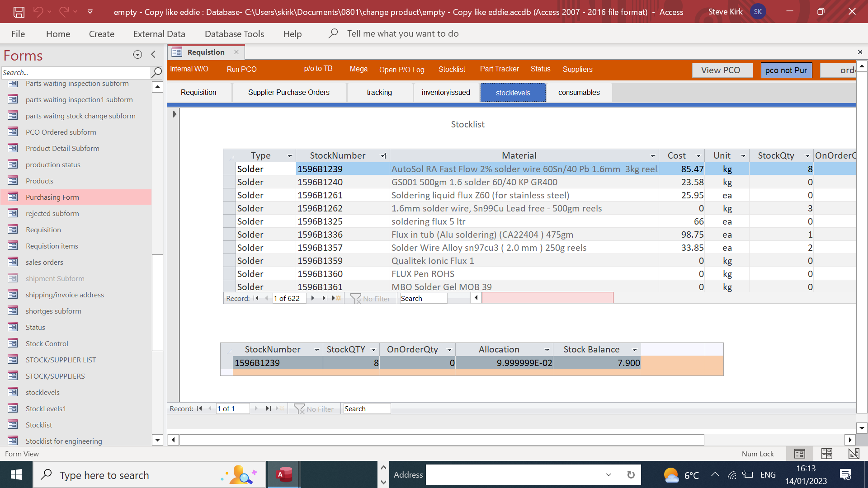Click the search magnifier in Forms pane
The height and width of the screenshot is (488, 868).
point(157,72)
